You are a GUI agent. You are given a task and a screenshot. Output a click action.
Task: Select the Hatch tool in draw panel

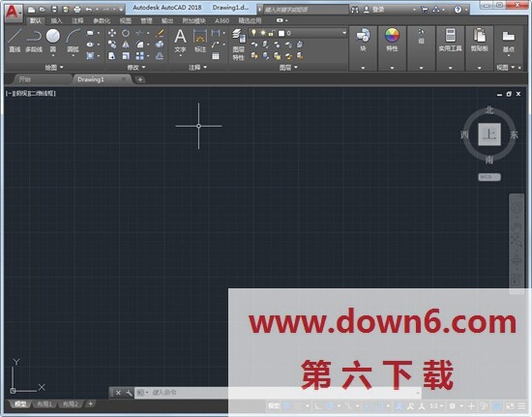point(90,56)
